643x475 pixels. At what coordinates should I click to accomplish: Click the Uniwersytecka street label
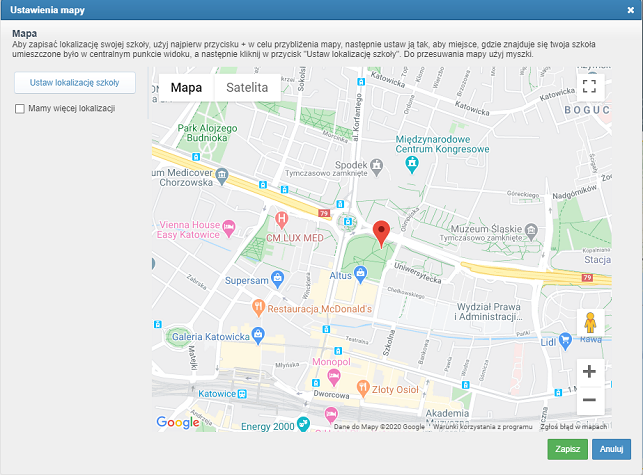coord(418,273)
